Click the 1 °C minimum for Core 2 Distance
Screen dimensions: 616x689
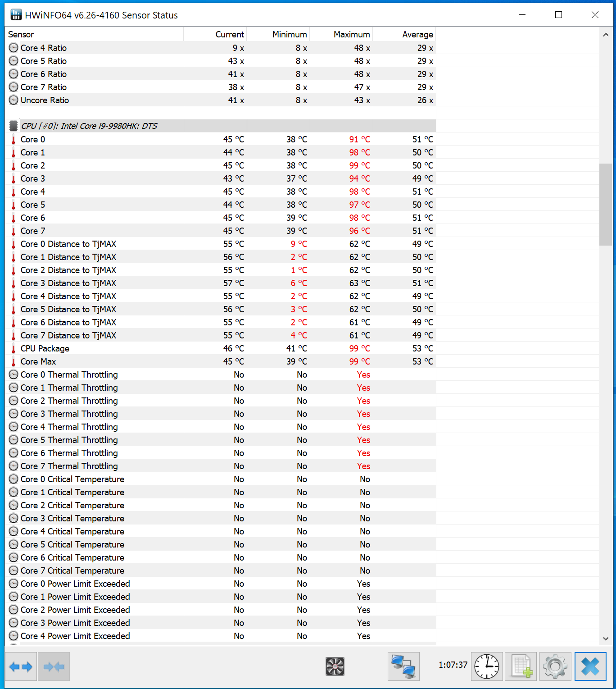coord(299,270)
